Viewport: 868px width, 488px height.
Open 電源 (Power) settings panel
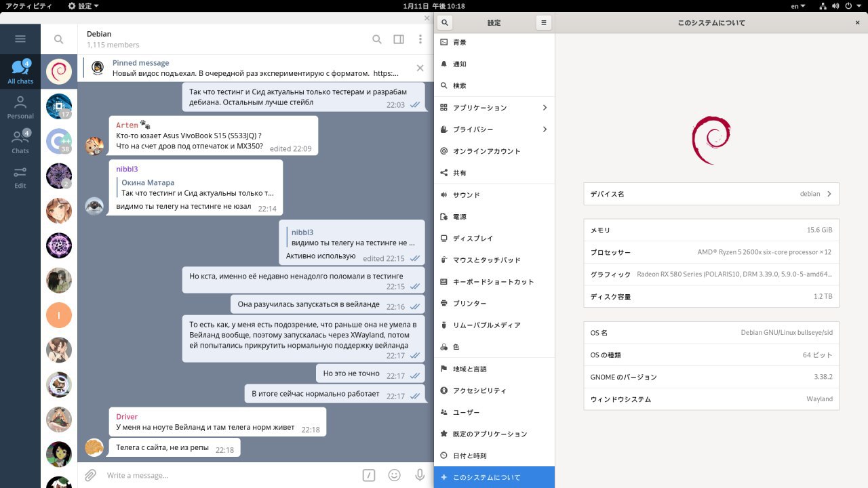[494, 216]
